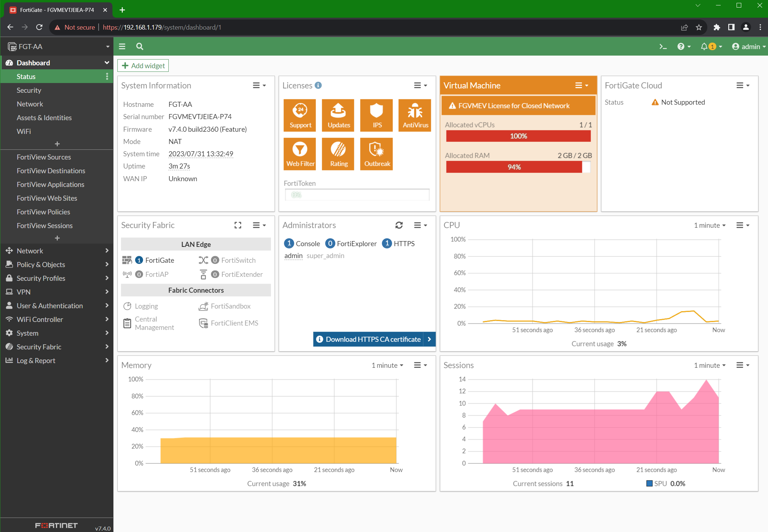Click the FGVMEV License for Closed Network banner

518,105
